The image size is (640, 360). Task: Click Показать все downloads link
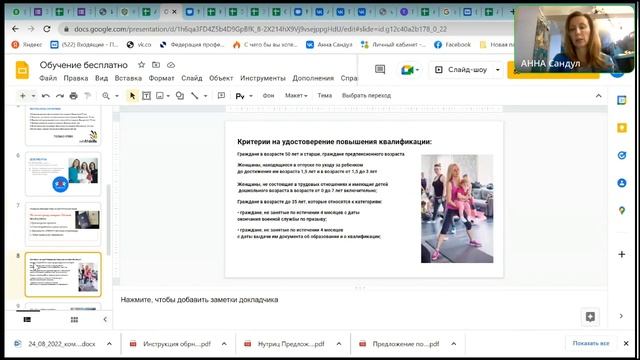point(591,343)
